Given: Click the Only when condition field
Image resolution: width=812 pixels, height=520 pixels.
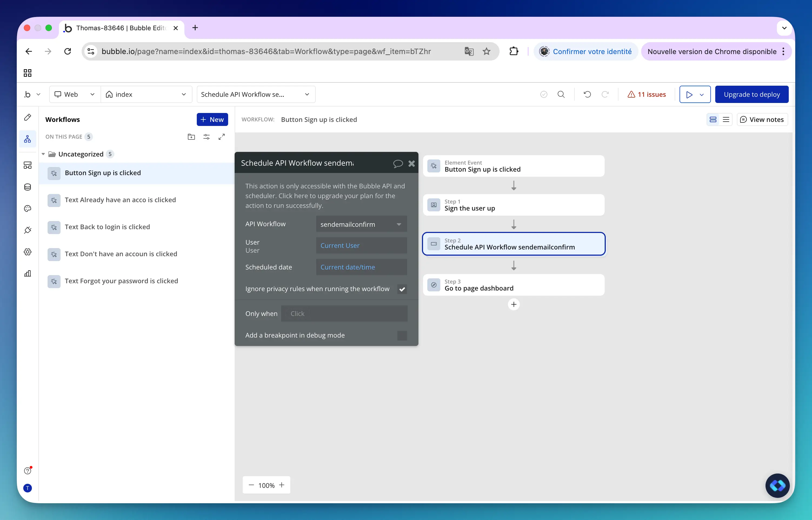Looking at the screenshot, I should 344,314.
